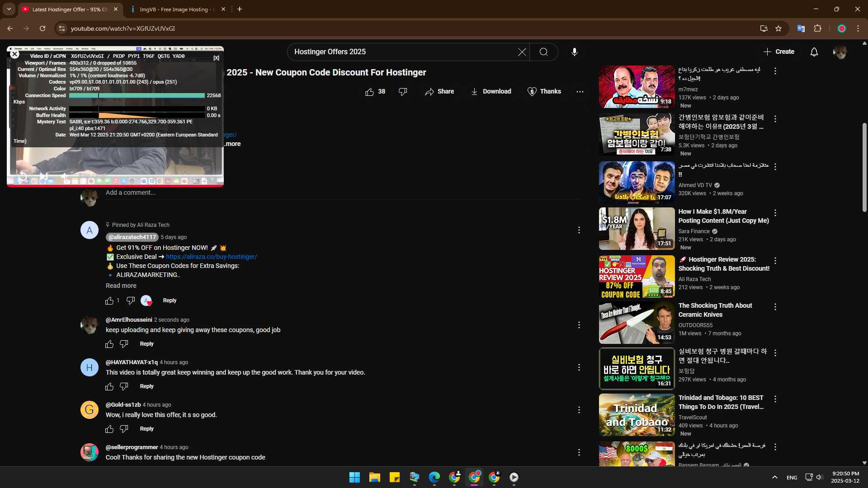868x488 pixels.
Task: Dislike the pinned @alirazatech4117 comment
Action: point(131,300)
